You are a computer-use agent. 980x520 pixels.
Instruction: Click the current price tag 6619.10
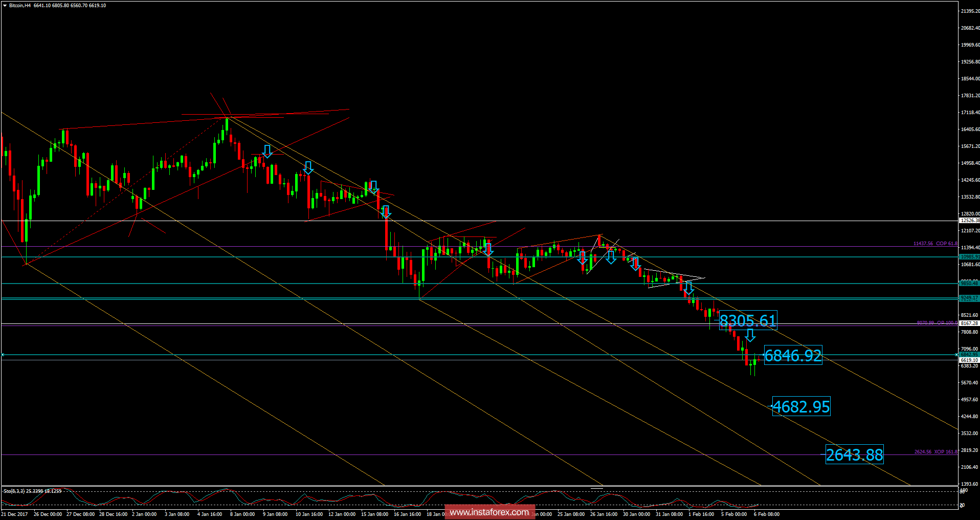point(969,360)
